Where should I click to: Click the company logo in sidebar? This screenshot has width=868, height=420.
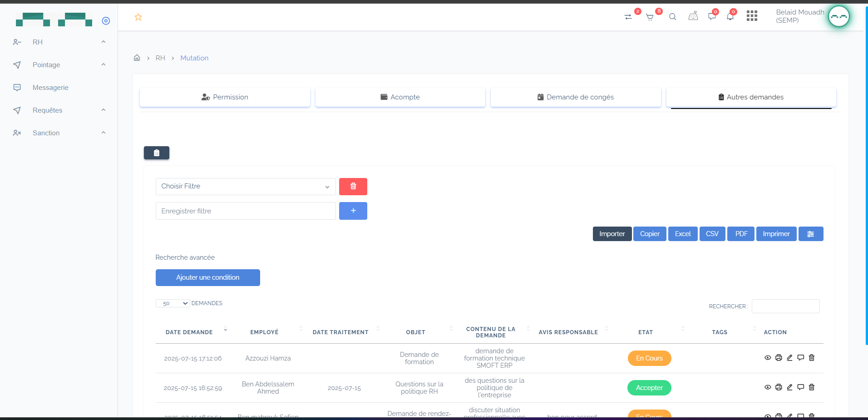coord(54,20)
